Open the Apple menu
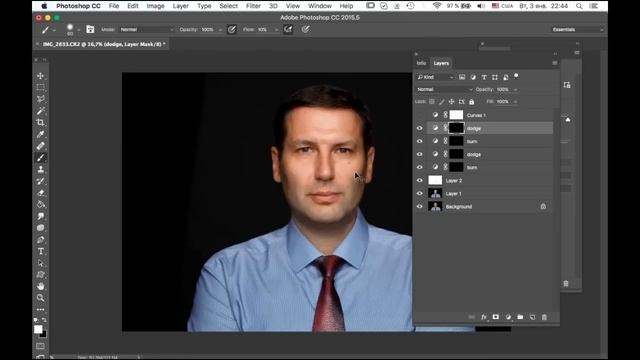Viewport: 640px width, 360px height. [44, 6]
